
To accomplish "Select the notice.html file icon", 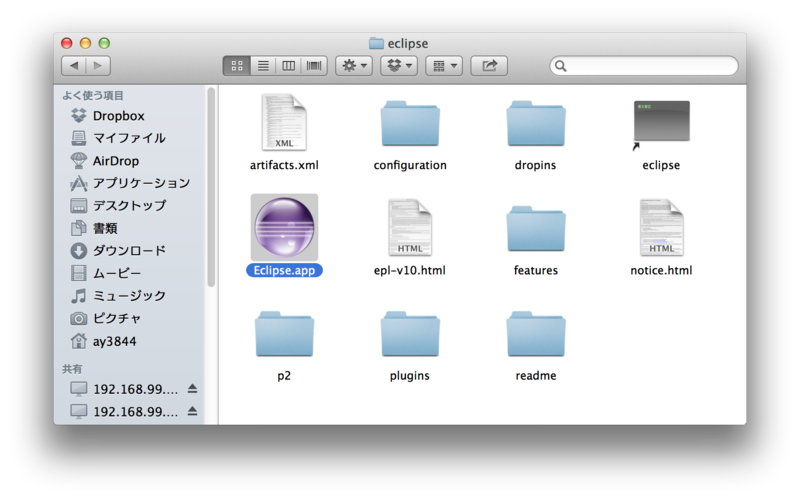I will [661, 228].
